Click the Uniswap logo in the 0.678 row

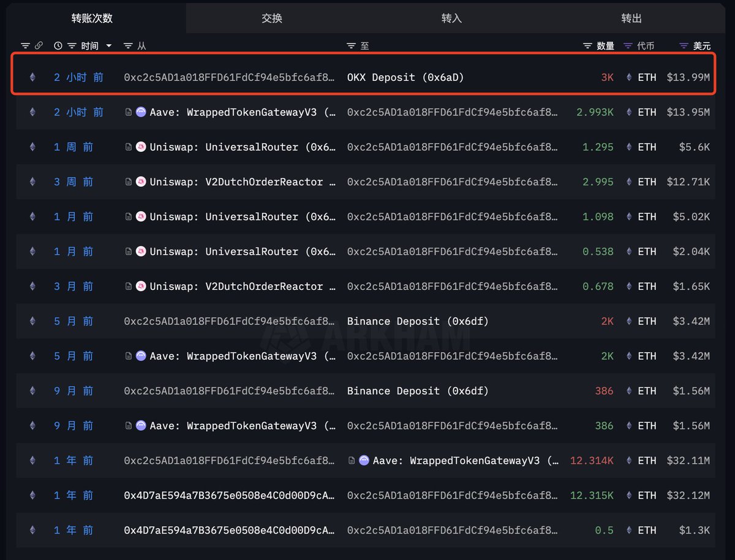coord(141,287)
